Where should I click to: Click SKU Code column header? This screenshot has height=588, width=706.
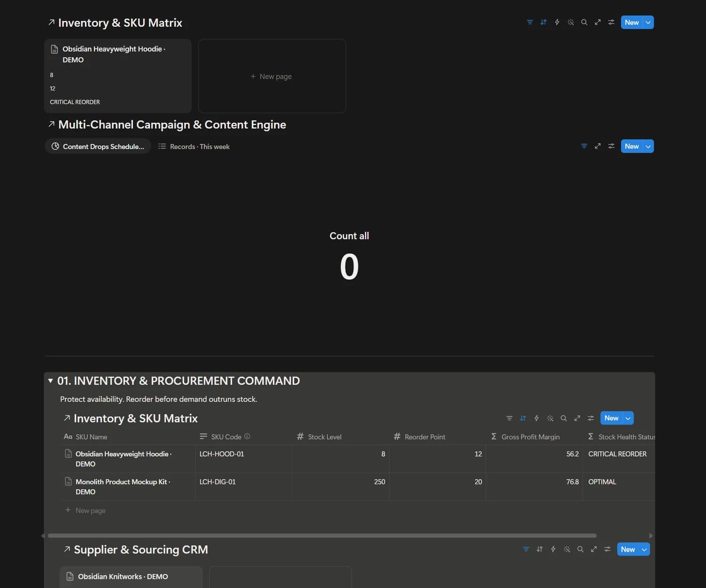[244, 437]
